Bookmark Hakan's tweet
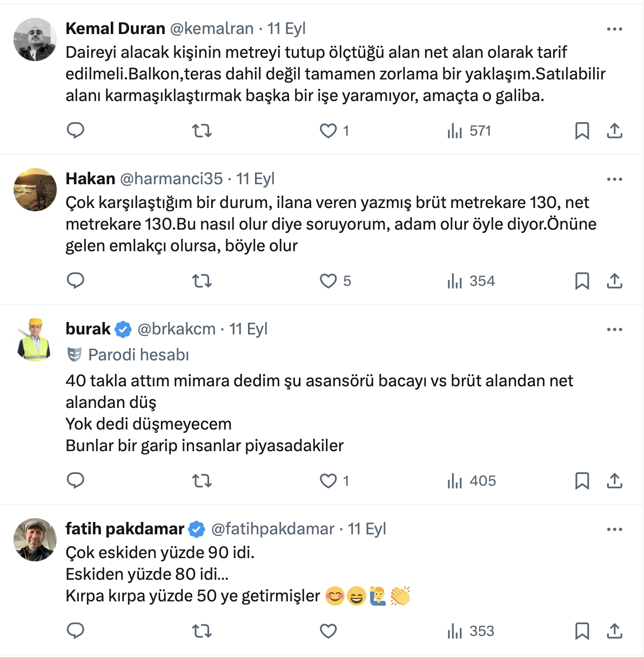 (x=582, y=281)
